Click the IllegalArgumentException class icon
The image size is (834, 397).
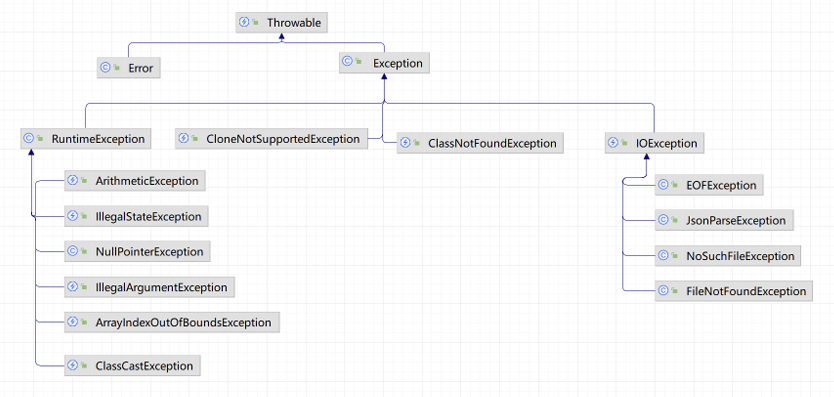click(x=73, y=287)
